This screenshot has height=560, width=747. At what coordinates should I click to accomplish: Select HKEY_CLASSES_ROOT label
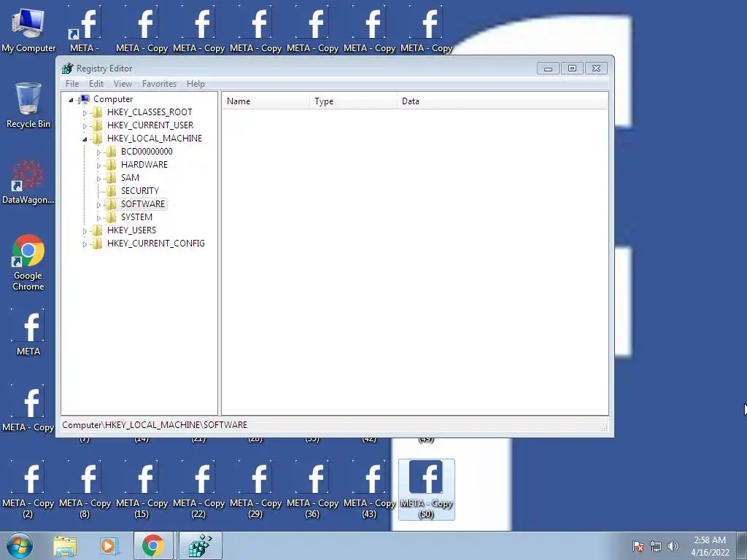tap(150, 112)
